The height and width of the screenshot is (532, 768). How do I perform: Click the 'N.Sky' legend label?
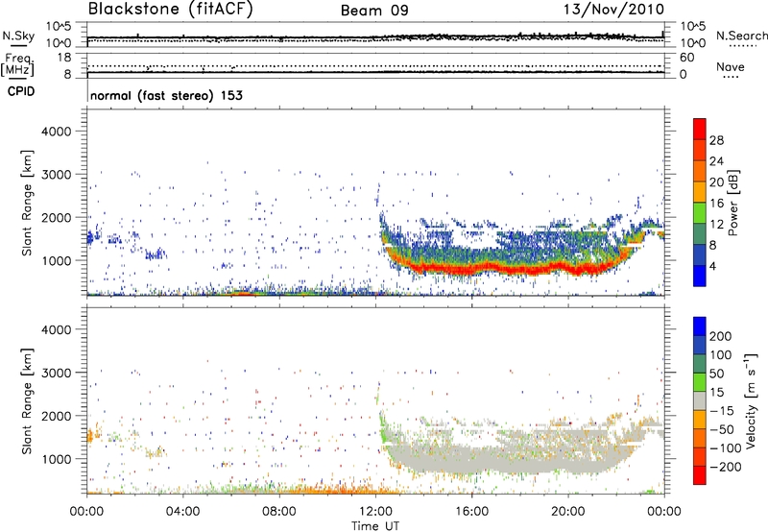[18, 36]
